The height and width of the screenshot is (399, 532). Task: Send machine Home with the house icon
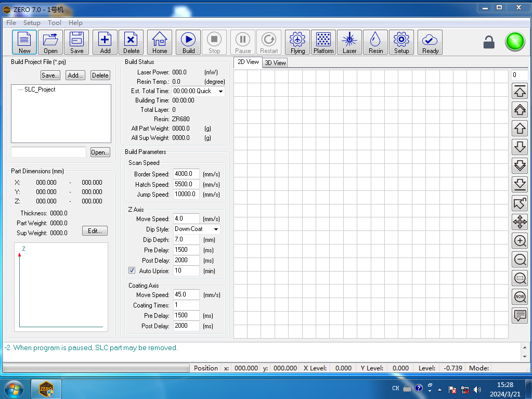pos(160,42)
